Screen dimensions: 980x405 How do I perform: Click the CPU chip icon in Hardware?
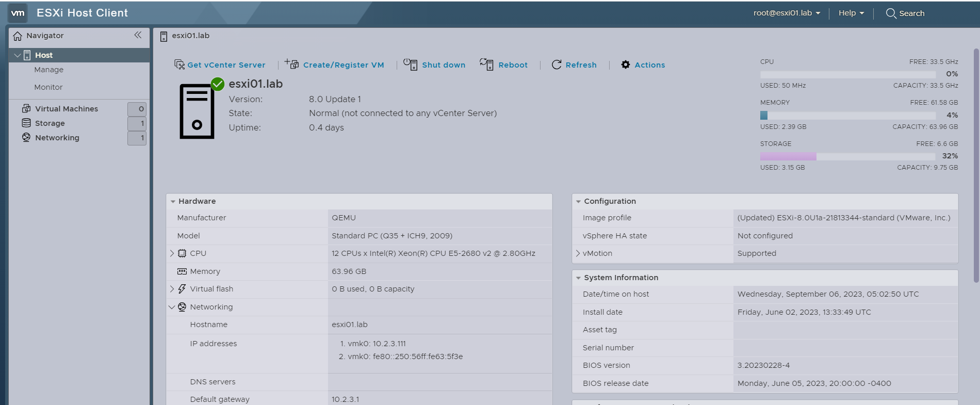[182, 253]
